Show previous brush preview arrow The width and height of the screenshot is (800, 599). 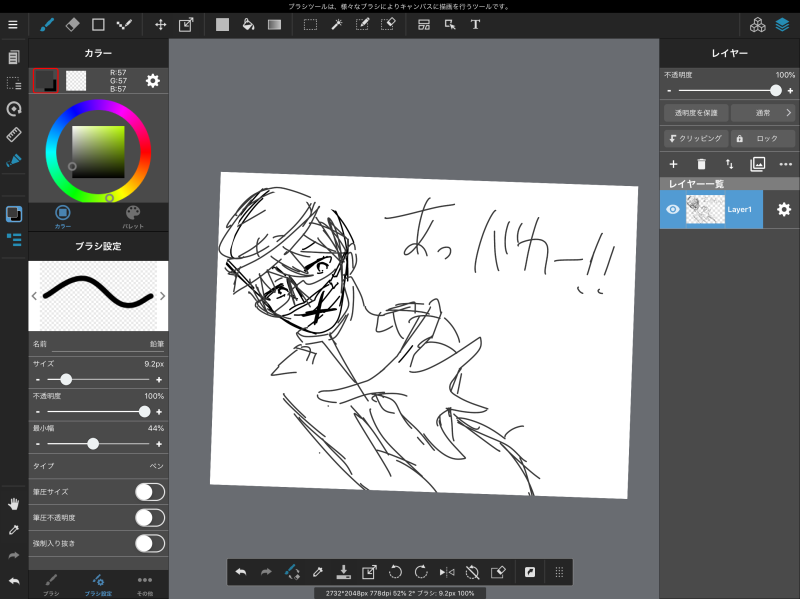pyautogui.click(x=34, y=296)
